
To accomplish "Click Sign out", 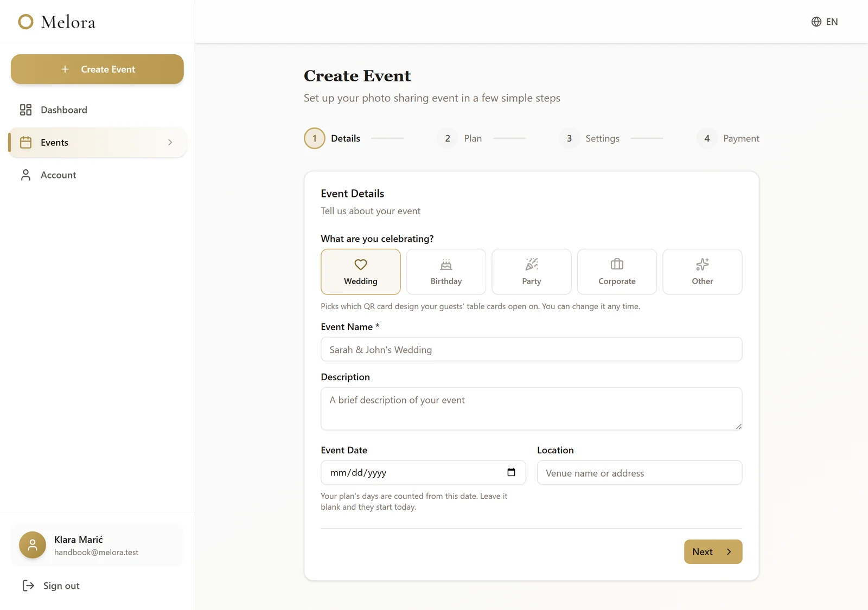I will (51, 586).
